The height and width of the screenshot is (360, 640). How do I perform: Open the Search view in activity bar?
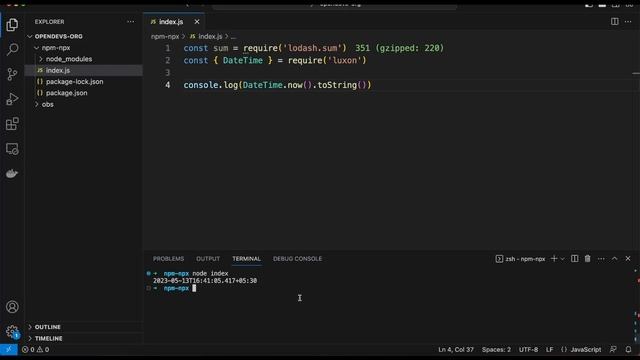point(12,49)
